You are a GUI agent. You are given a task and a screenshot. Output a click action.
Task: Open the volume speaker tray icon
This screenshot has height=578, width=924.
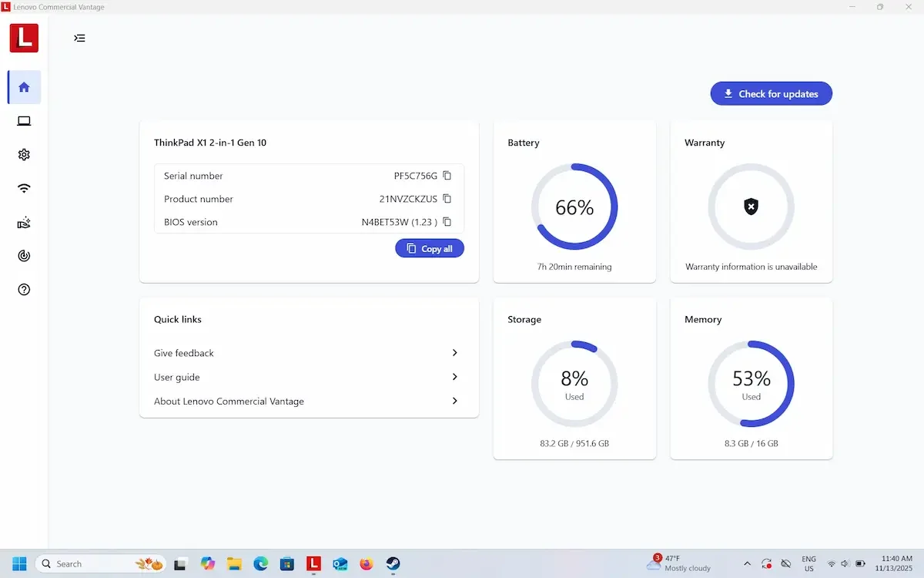(845, 563)
